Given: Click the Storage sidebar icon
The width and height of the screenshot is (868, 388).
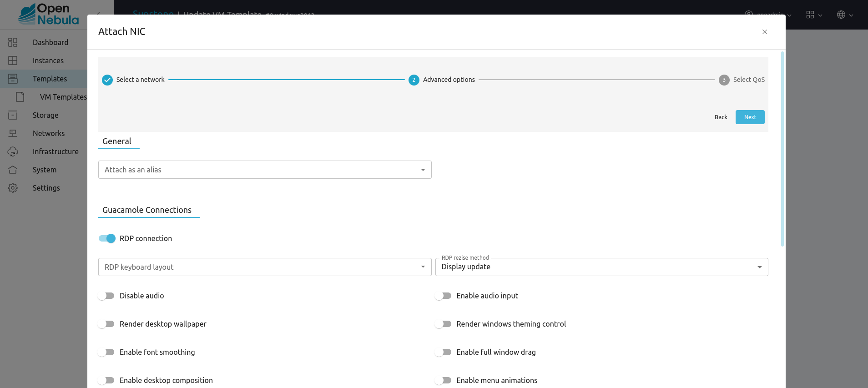Looking at the screenshot, I should click(x=13, y=115).
